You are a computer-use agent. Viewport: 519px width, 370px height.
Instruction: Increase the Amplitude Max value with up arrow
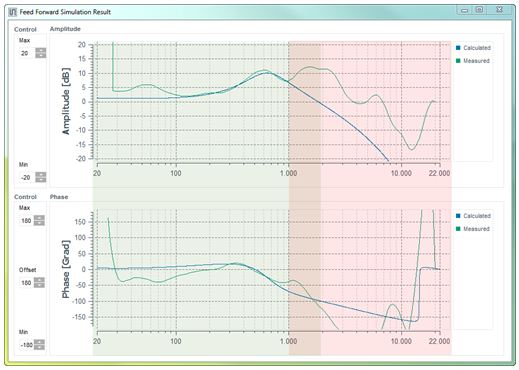[x=41, y=51]
